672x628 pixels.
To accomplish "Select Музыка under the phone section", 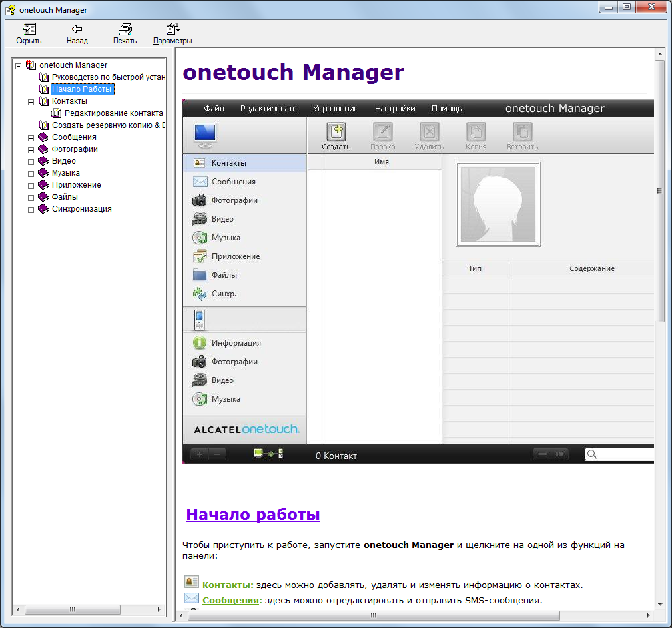I will click(244, 399).
